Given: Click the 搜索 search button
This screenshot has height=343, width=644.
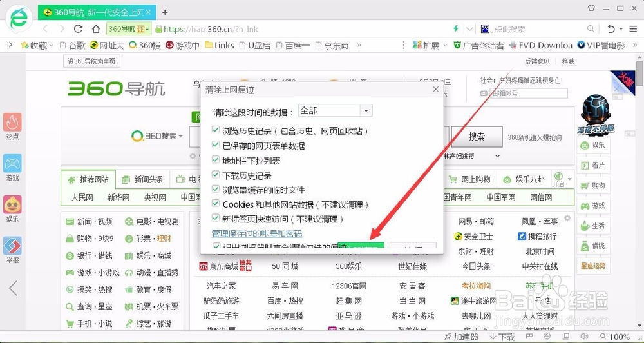Looking at the screenshot, I should click(x=477, y=137).
